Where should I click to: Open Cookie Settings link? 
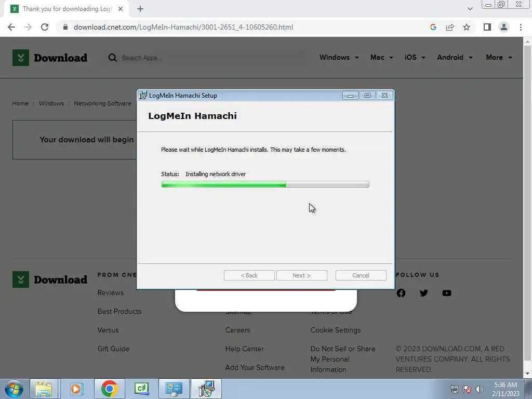click(336, 330)
